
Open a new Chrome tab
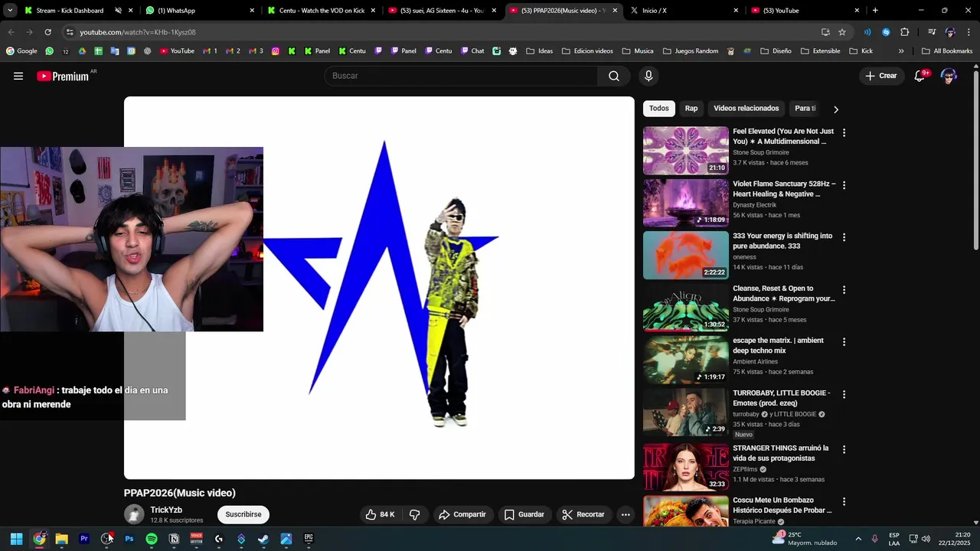875,11
